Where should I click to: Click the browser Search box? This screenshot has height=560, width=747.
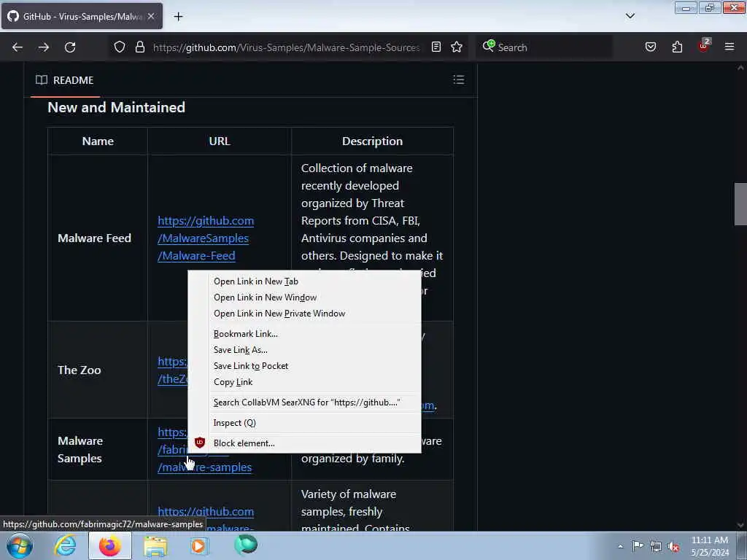543,47
